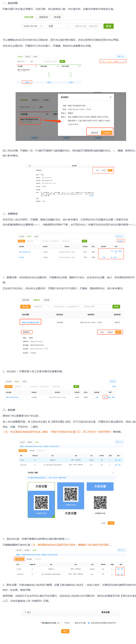Click red-boxed 立即预约 under 大会议室 column
136x644 pixels.
(27, 82)
